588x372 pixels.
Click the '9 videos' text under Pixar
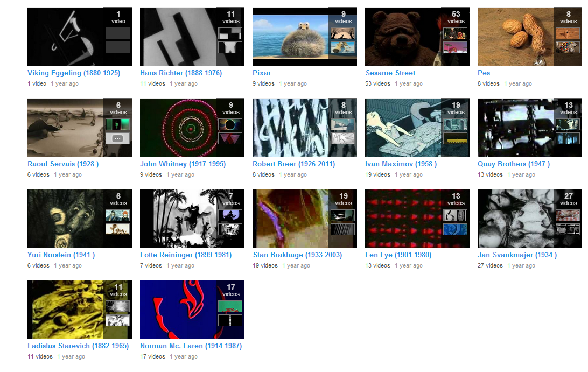pos(264,83)
